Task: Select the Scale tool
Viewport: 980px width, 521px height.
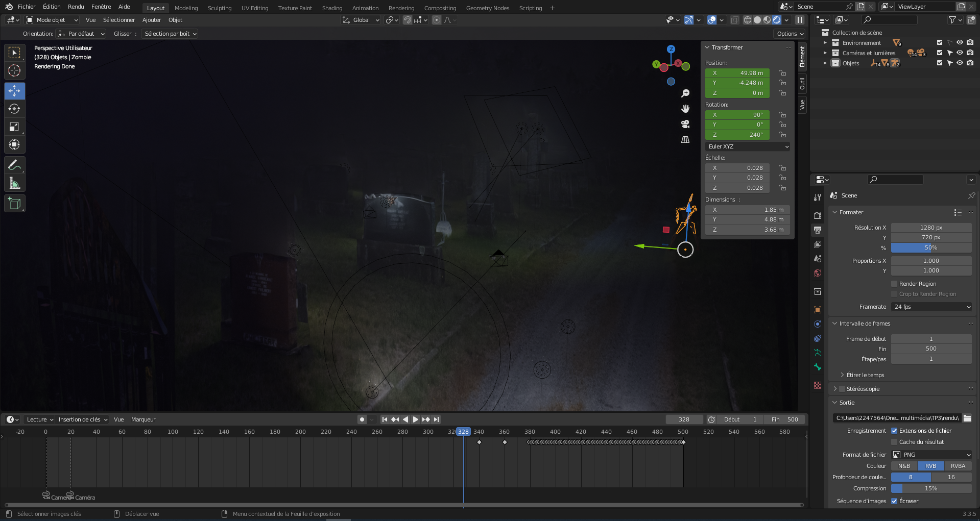Action: click(x=14, y=127)
